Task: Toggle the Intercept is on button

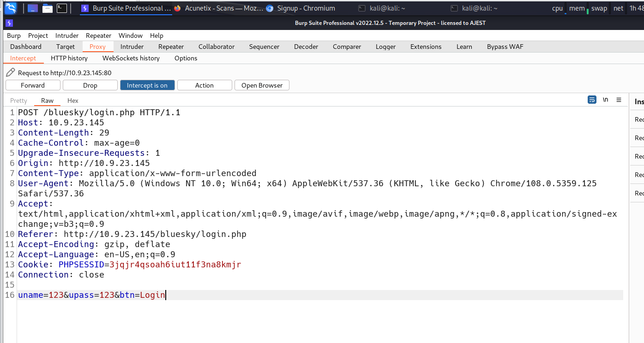Action: click(147, 85)
